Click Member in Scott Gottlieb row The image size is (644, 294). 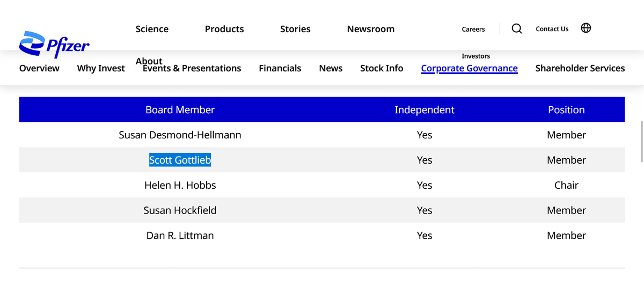pyautogui.click(x=566, y=160)
